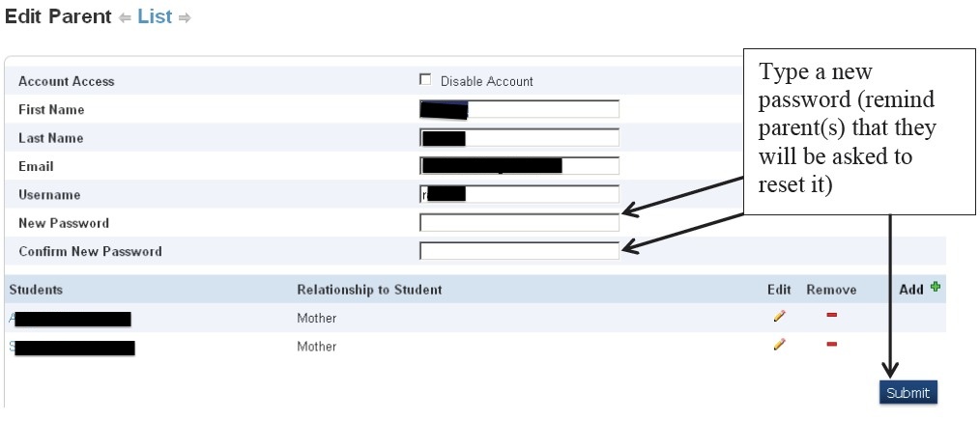
Task: Remove the second student with the red minus
Action: point(831,344)
